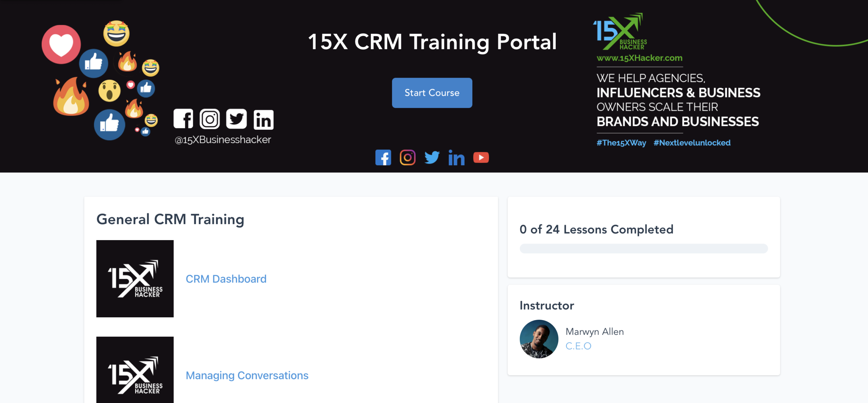Click the www.15XHacker.com website text
The height and width of the screenshot is (403, 868).
(639, 58)
